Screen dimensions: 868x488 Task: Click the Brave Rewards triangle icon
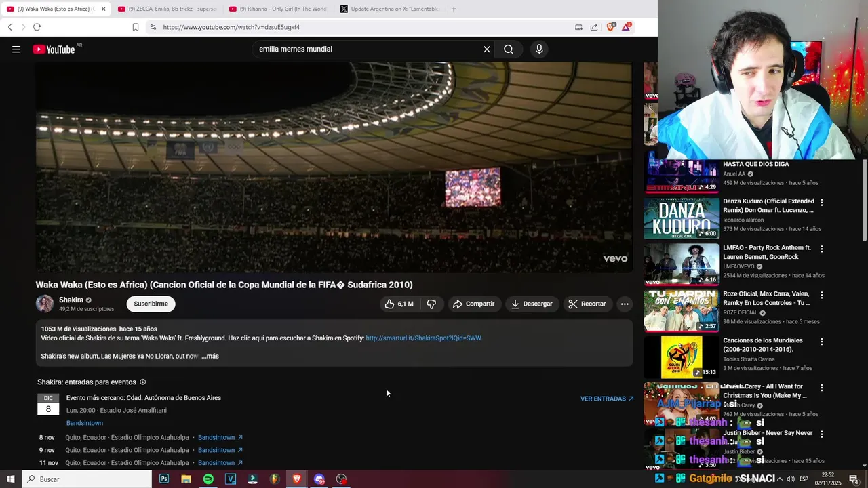(x=627, y=27)
